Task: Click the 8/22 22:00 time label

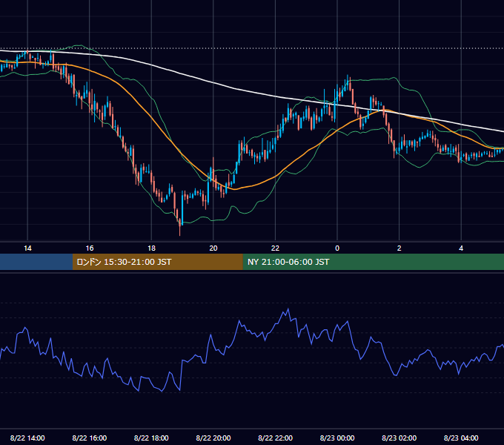Action: pos(275,438)
